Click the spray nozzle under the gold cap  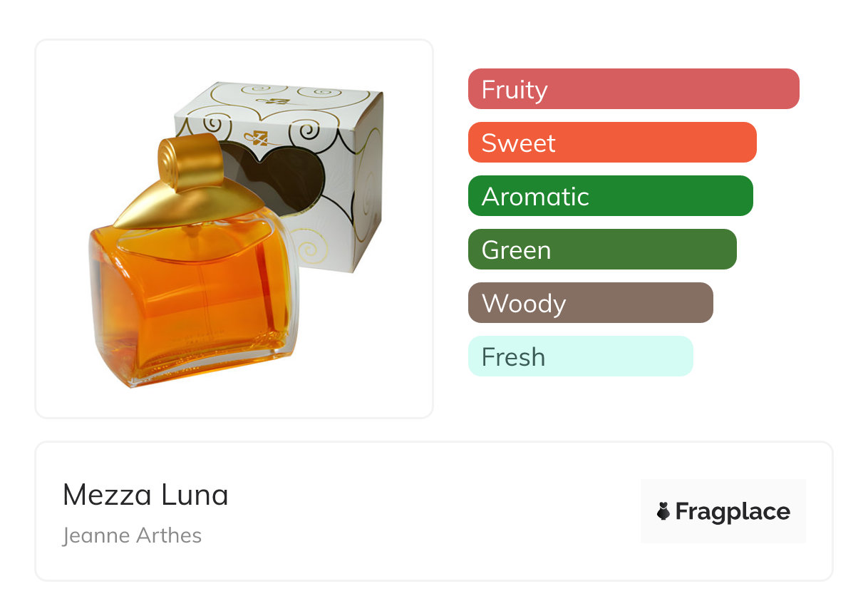tap(192, 232)
